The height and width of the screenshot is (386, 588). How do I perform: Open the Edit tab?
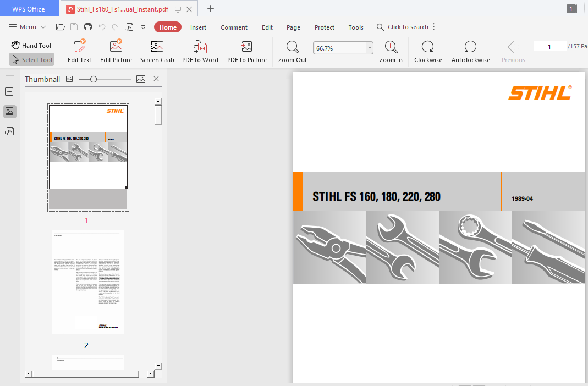[267, 27]
